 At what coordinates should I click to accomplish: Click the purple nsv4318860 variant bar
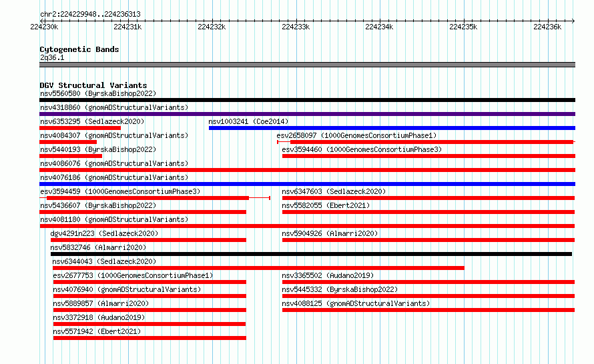click(x=307, y=114)
